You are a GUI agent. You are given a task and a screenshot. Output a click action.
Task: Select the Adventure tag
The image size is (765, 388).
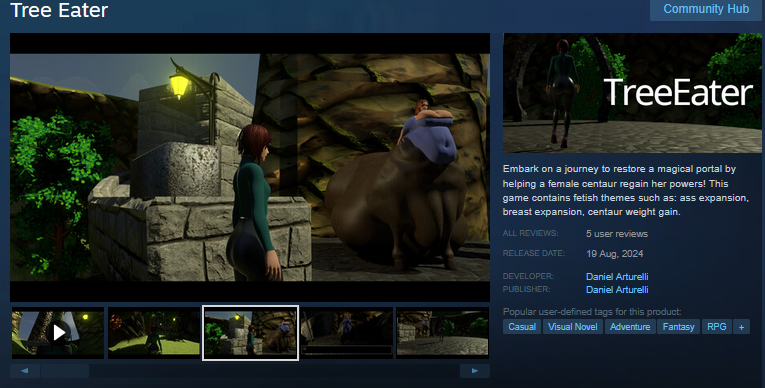tap(630, 327)
